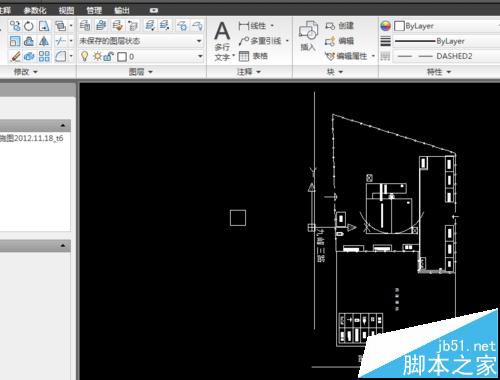Screen dimensions: 500x380
Task: Expand the 特性 panel
Action: (439, 72)
